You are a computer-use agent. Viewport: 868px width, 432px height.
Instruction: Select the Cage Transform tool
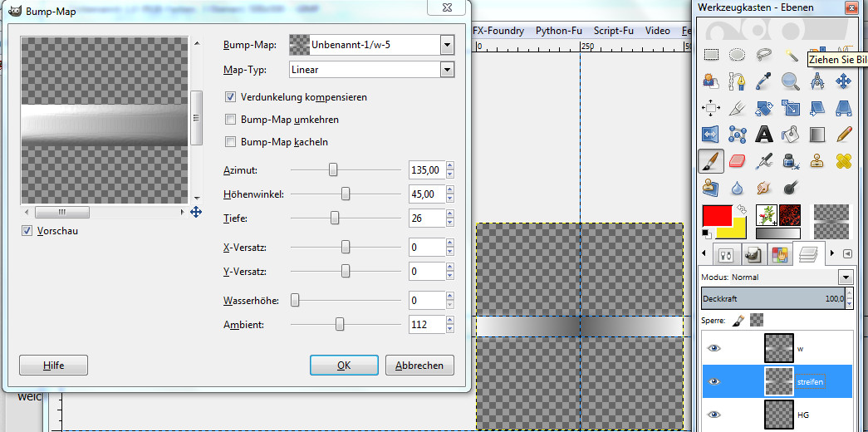[x=737, y=135]
